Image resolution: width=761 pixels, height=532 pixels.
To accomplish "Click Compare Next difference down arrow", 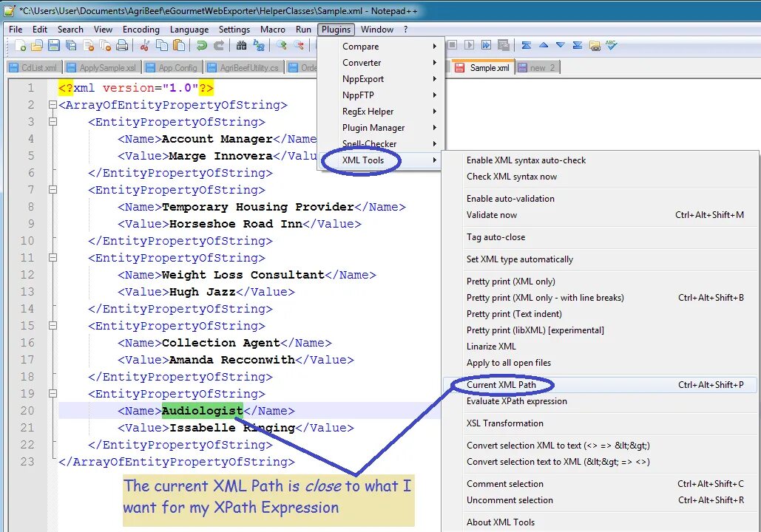I will (x=560, y=45).
